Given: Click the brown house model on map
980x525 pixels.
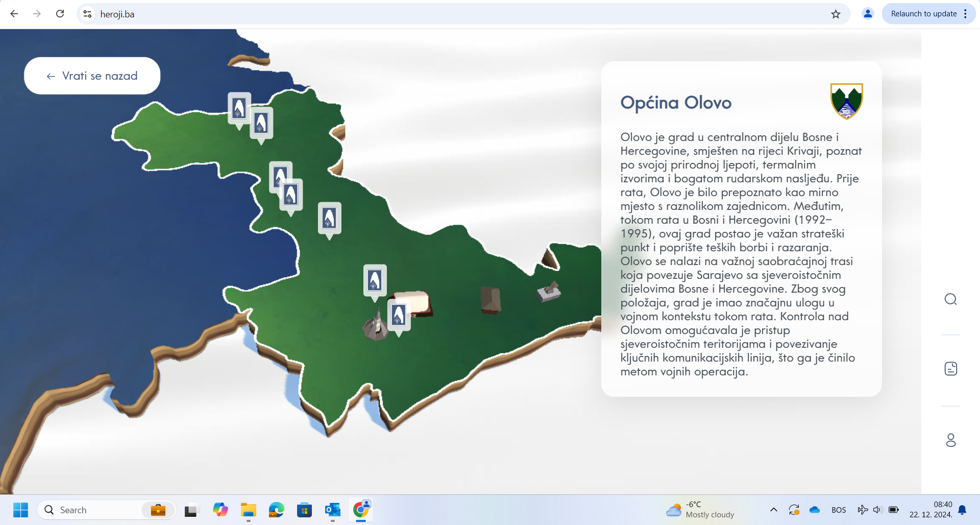Looking at the screenshot, I should [x=491, y=299].
